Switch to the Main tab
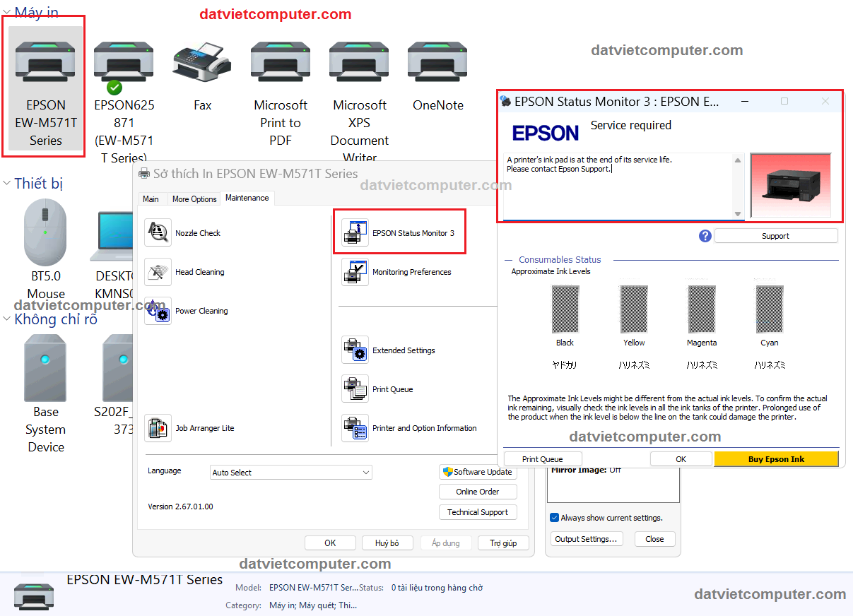Viewport: 853px width, 616px height. point(151,199)
